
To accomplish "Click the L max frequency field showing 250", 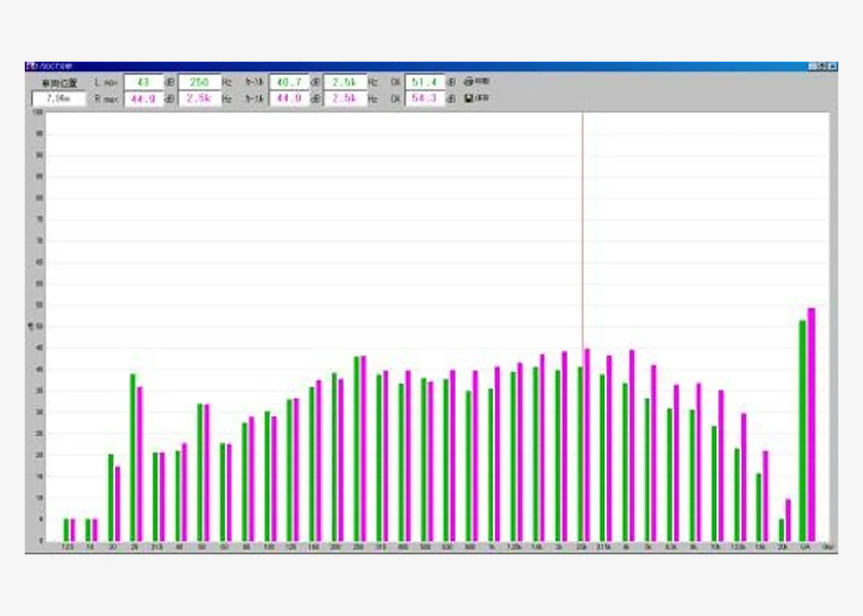I will [x=199, y=82].
